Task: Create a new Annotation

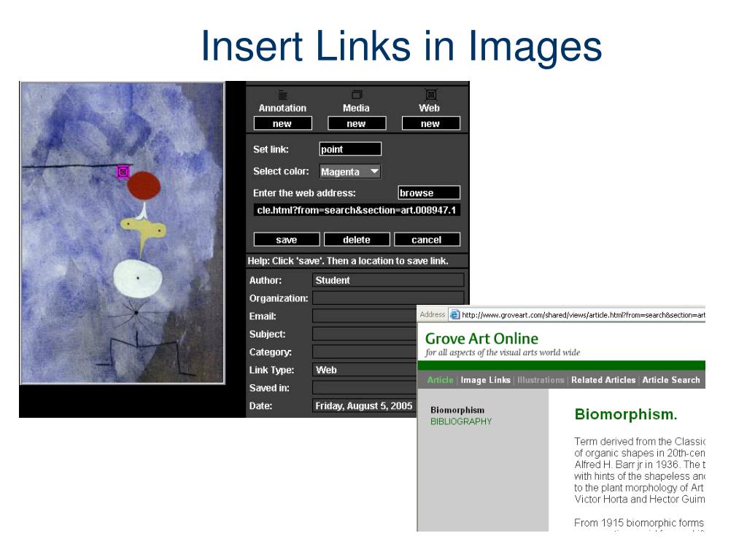Action: pos(283,123)
